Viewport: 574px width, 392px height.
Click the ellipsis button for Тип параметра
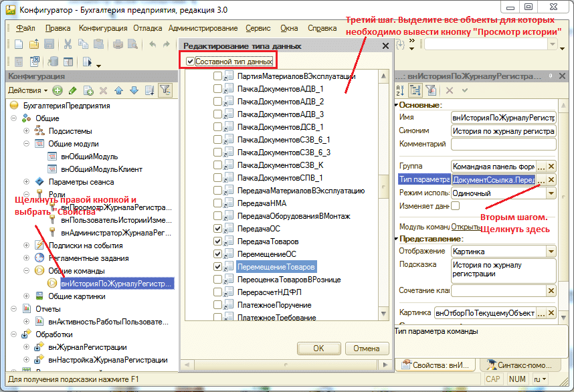coord(551,180)
